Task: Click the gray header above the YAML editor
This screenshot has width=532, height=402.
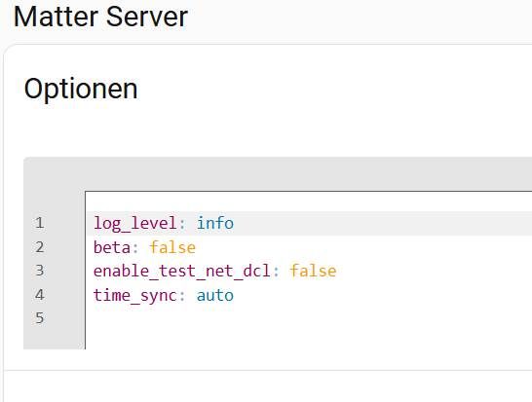Action: coord(278,174)
